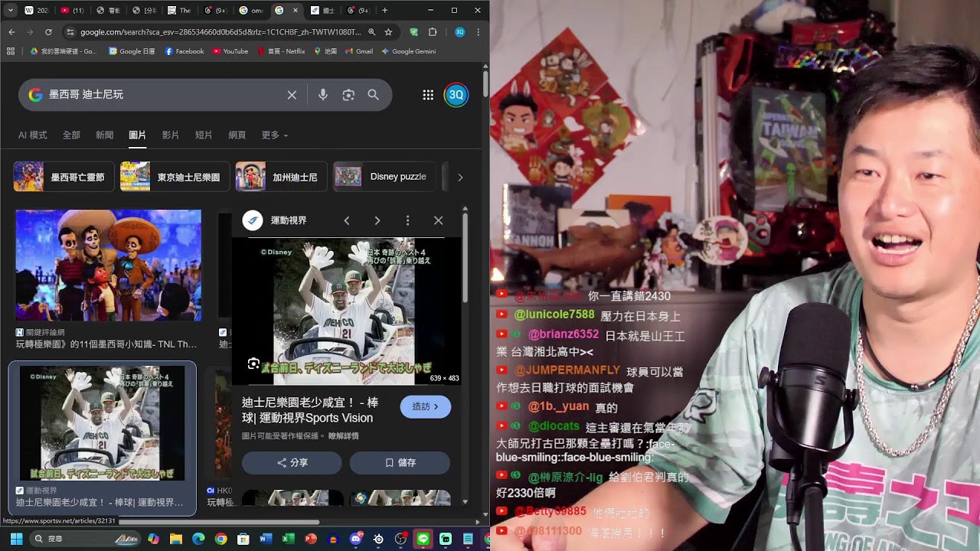Go back to the previous page
Screen dimensions: 980x551
(x=11, y=32)
